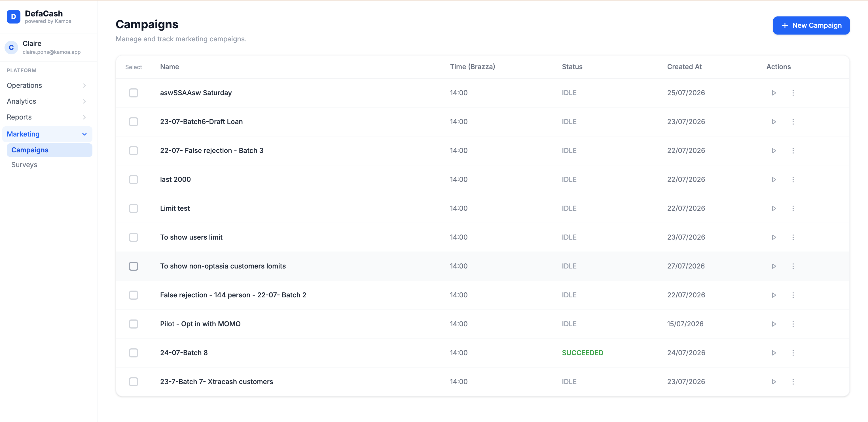Image resolution: width=868 pixels, height=422 pixels.
Task: Create a New Campaign
Action: coord(811,25)
